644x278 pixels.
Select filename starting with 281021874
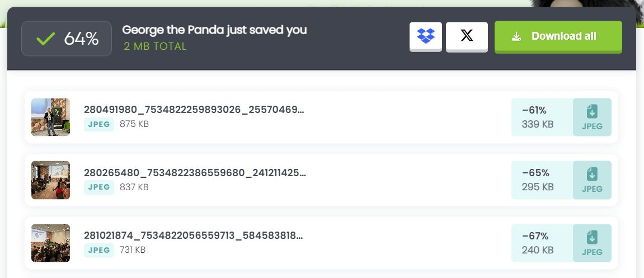(x=194, y=235)
